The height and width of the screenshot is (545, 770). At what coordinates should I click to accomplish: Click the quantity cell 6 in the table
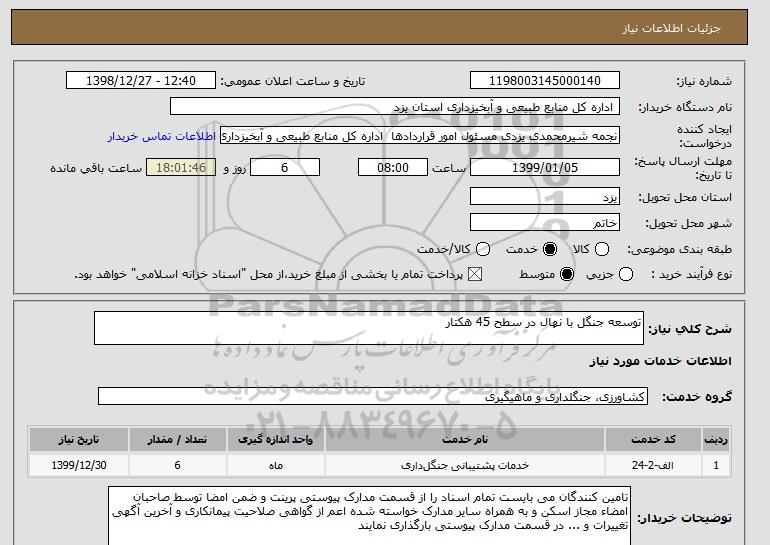click(x=177, y=465)
